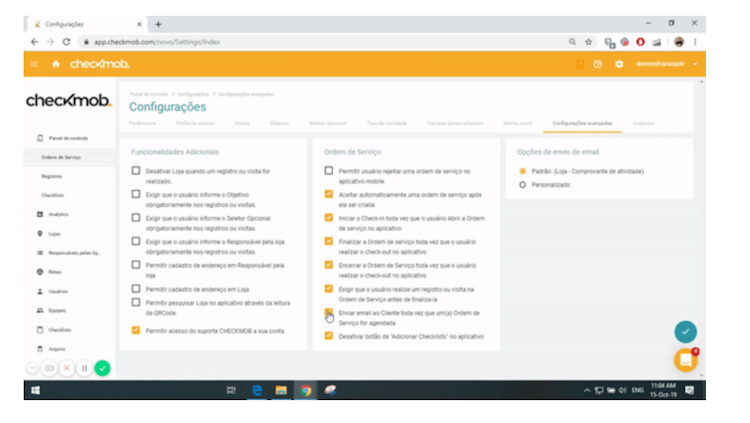Screen dimensions: 750x423
Task: Click the green checkmark recorder button
Action: [102, 368]
